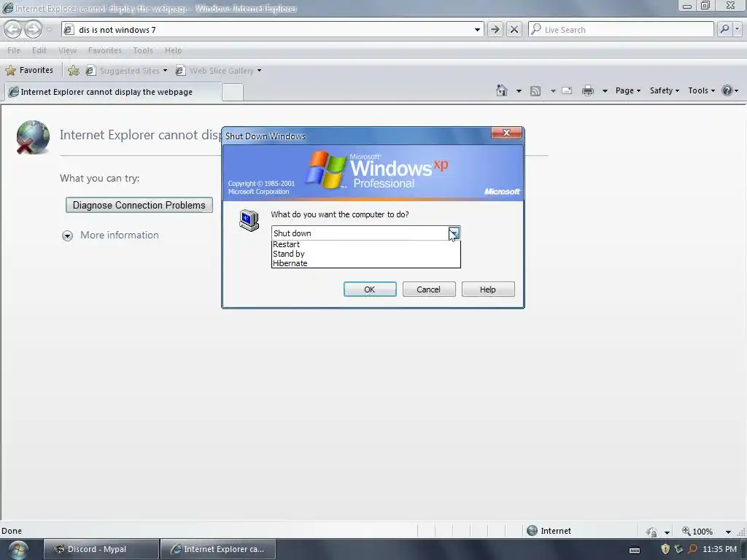Screen dimensions: 747x560
Task: Click OK in Shut Down Windows dialog
Action: (370, 289)
